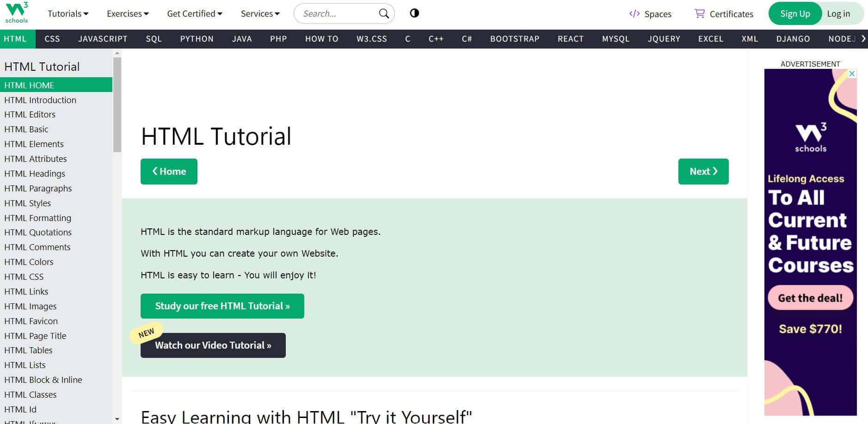868x424 pixels.
Task: Open the HTML Introduction page
Action: click(40, 100)
